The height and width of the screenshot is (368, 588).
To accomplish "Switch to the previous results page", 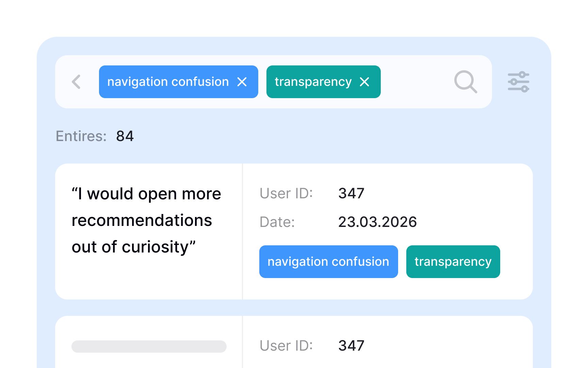I will [x=76, y=82].
